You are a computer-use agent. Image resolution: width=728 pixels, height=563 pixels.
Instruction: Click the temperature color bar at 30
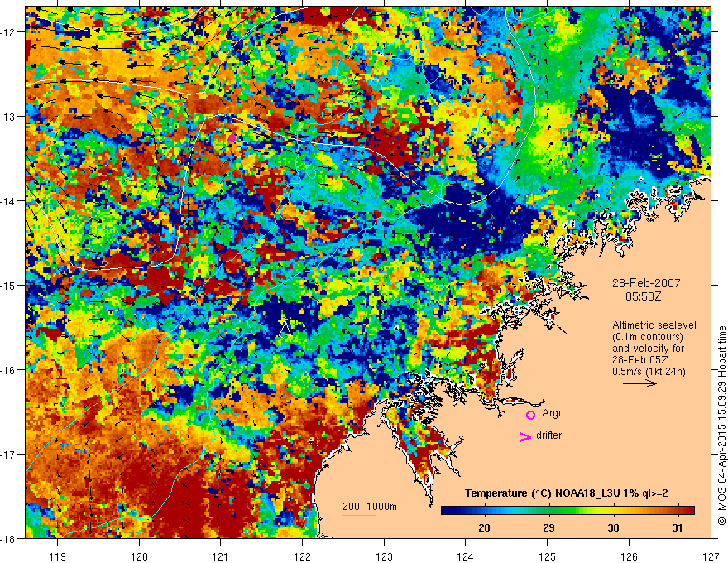coord(614,511)
